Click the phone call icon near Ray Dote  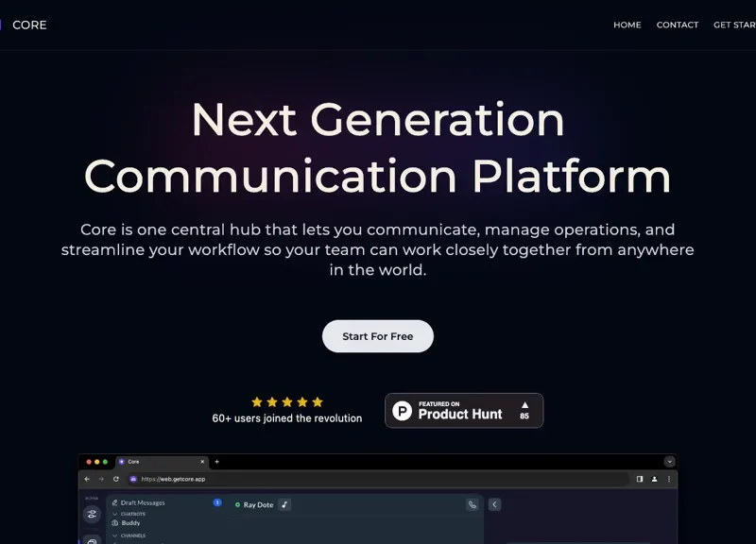pos(472,504)
